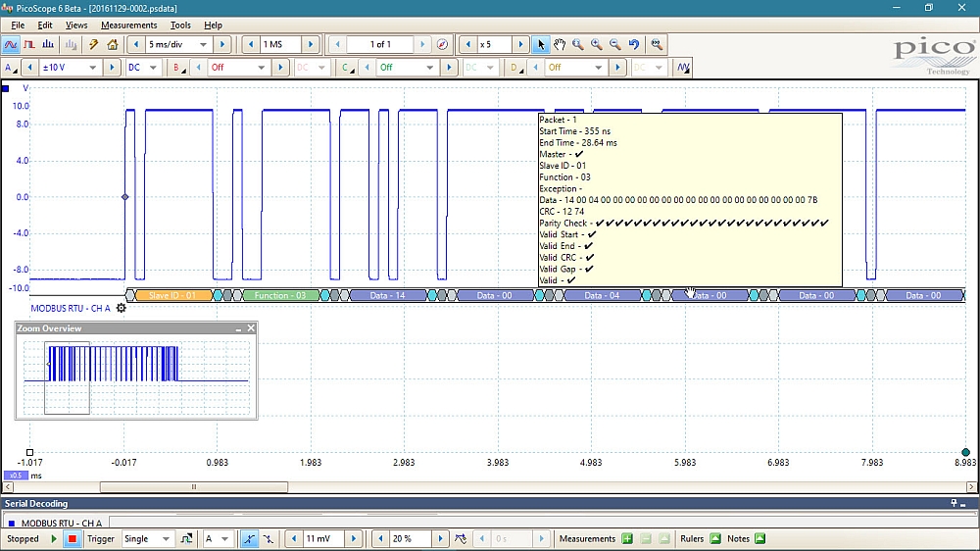Open the Views menu
The width and height of the screenshot is (980, 551).
pos(76,25)
